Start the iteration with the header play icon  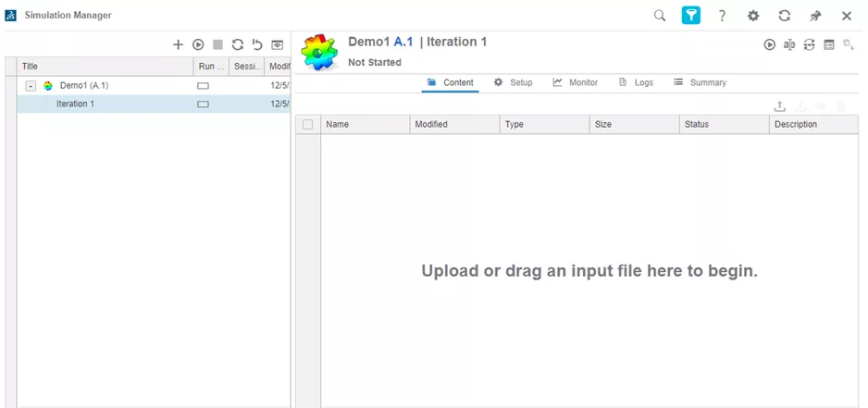coord(770,44)
